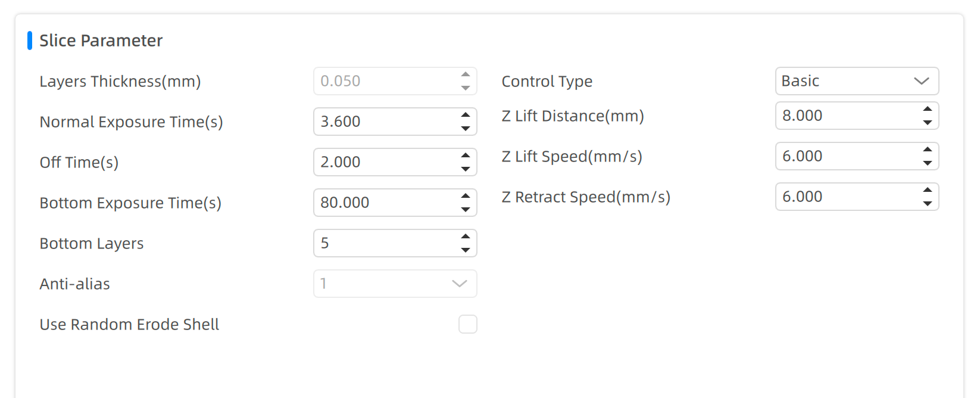This screenshot has height=398, width=980.
Task: Enable Use Random Erode Shell checkbox
Action: tap(468, 324)
